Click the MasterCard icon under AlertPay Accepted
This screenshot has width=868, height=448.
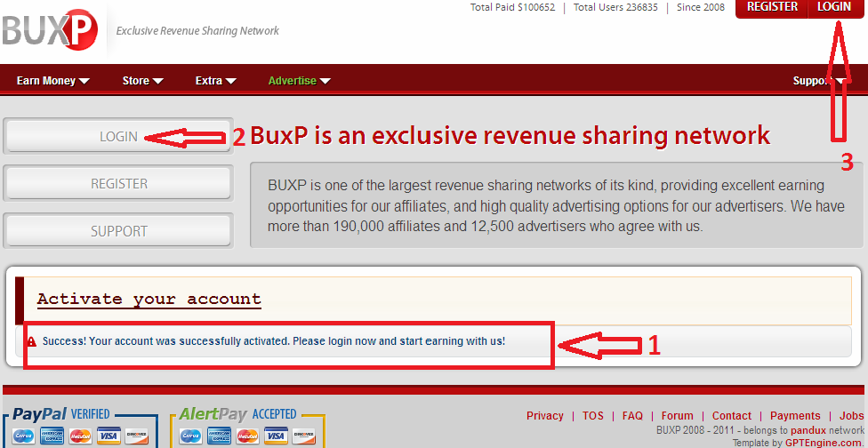(248, 436)
